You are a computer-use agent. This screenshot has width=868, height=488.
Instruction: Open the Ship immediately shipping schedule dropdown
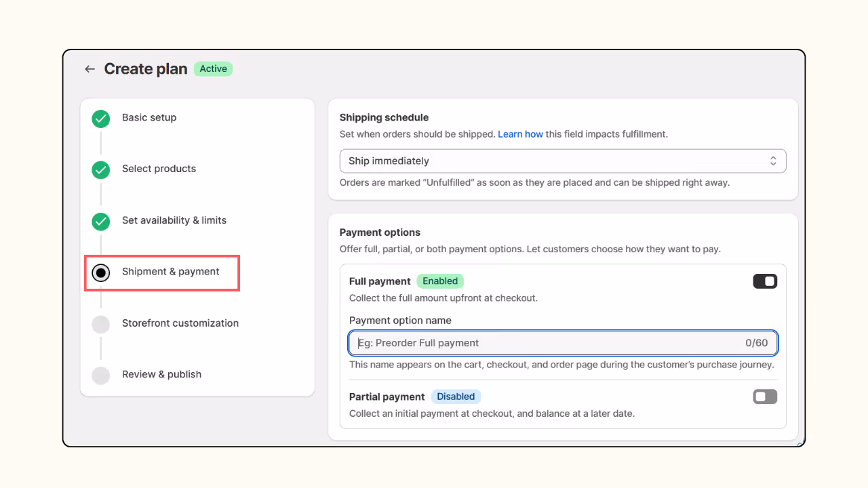[563, 161]
